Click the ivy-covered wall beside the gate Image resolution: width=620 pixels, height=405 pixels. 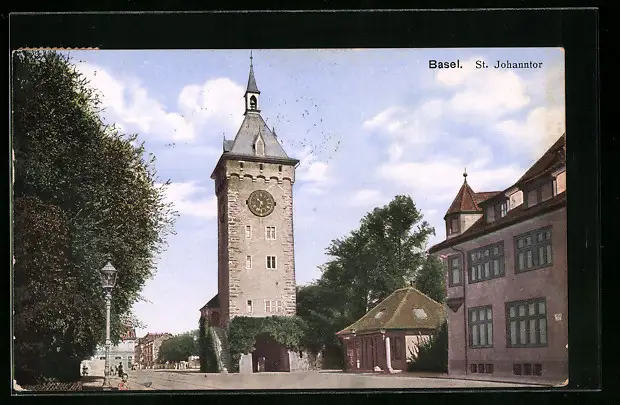point(266,329)
